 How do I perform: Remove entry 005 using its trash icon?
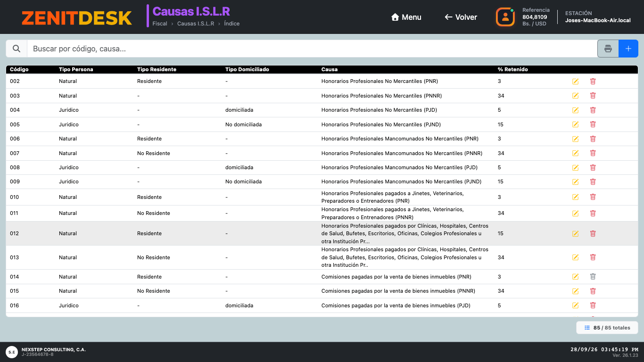click(x=593, y=124)
